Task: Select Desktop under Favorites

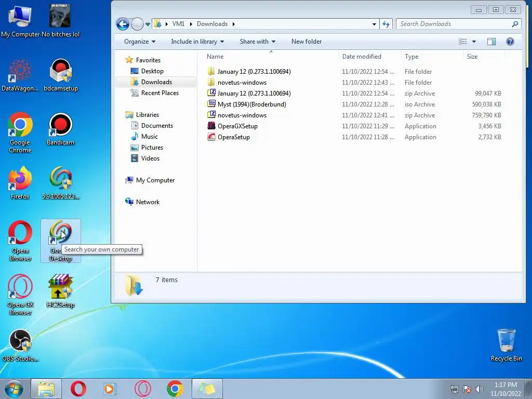Action: [152, 71]
